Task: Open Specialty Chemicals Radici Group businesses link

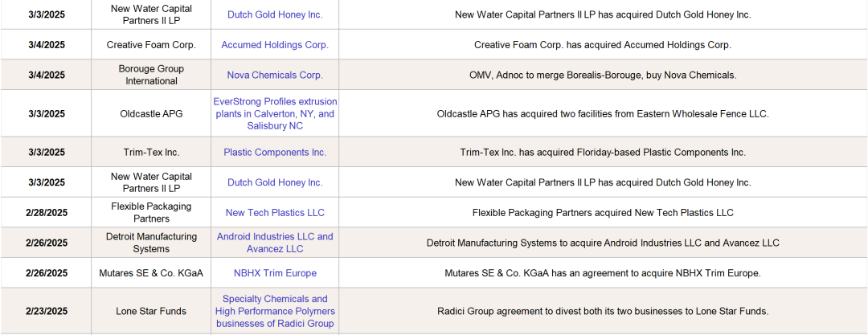Action: coord(275,311)
